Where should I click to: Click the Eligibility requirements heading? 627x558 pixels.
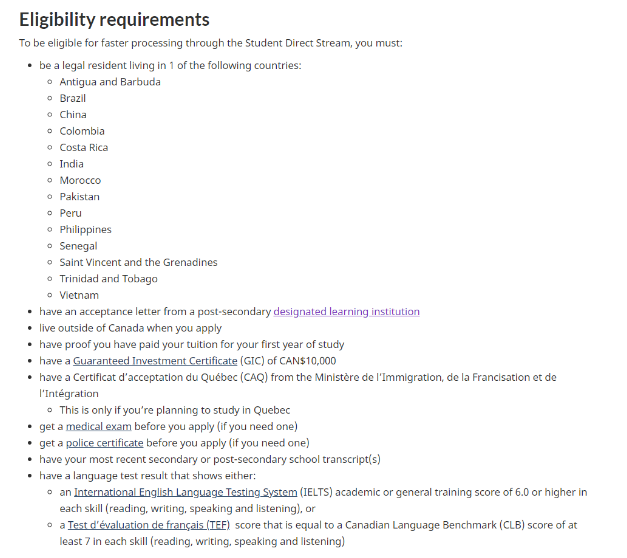[x=114, y=20]
